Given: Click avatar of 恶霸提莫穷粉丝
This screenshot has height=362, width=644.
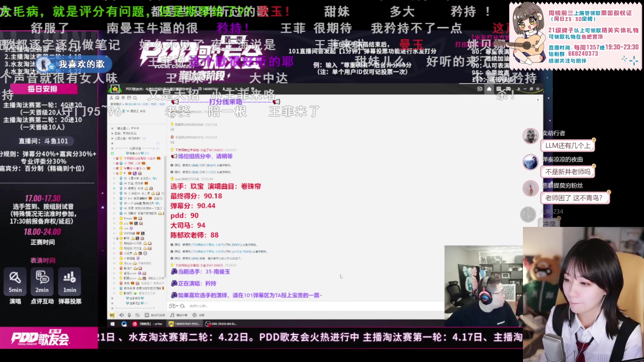Looking at the screenshot, I should click(x=531, y=188).
